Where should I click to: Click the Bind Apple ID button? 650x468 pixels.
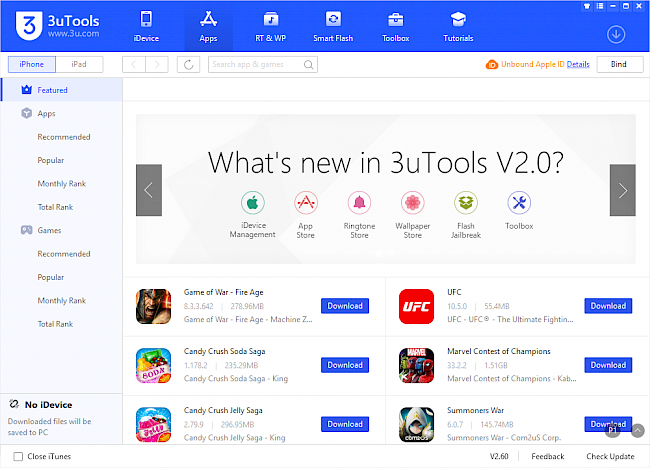tap(620, 64)
